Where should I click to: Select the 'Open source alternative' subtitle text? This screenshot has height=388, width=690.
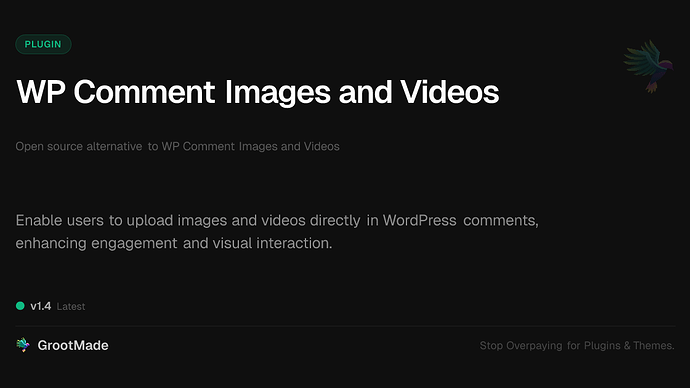177,146
